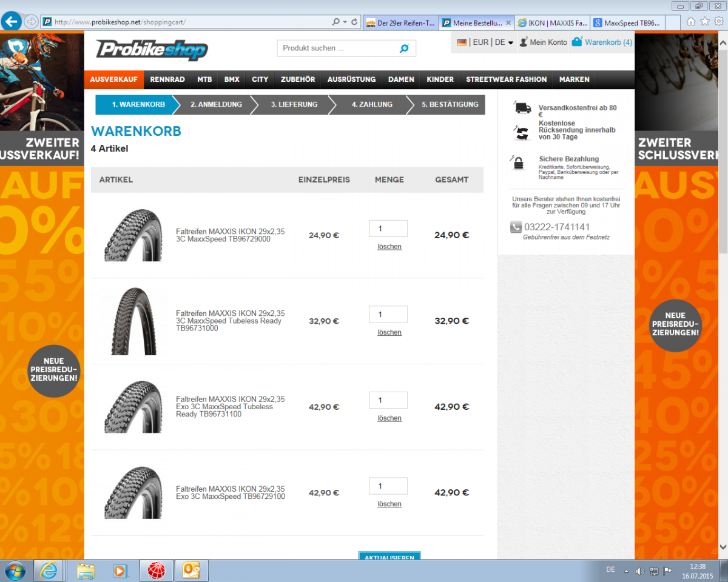
Task: Click the delivery truck shipping icon
Action: [522, 107]
